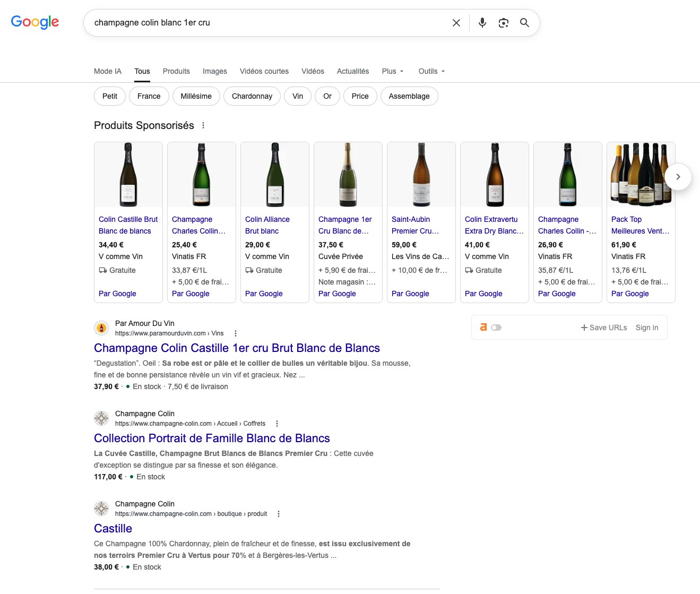Expand the Plus dropdown menu

393,71
